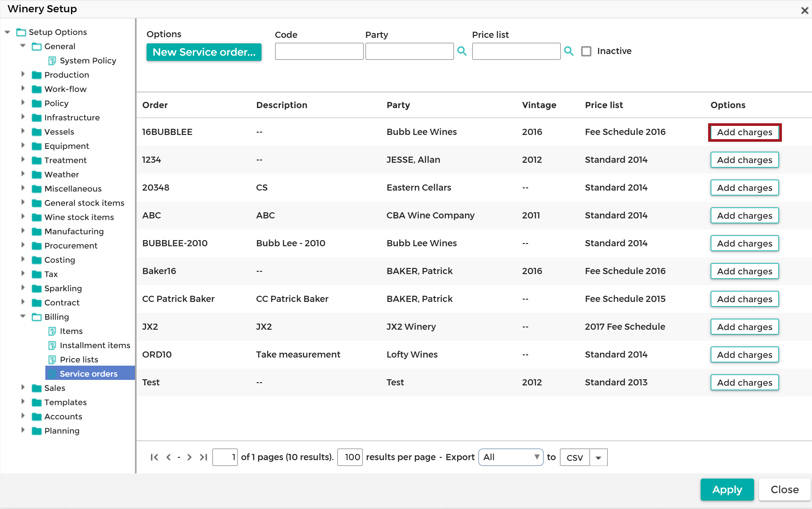This screenshot has width=812, height=509.
Task: Click the Templates folder icon
Action: [x=36, y=402]
